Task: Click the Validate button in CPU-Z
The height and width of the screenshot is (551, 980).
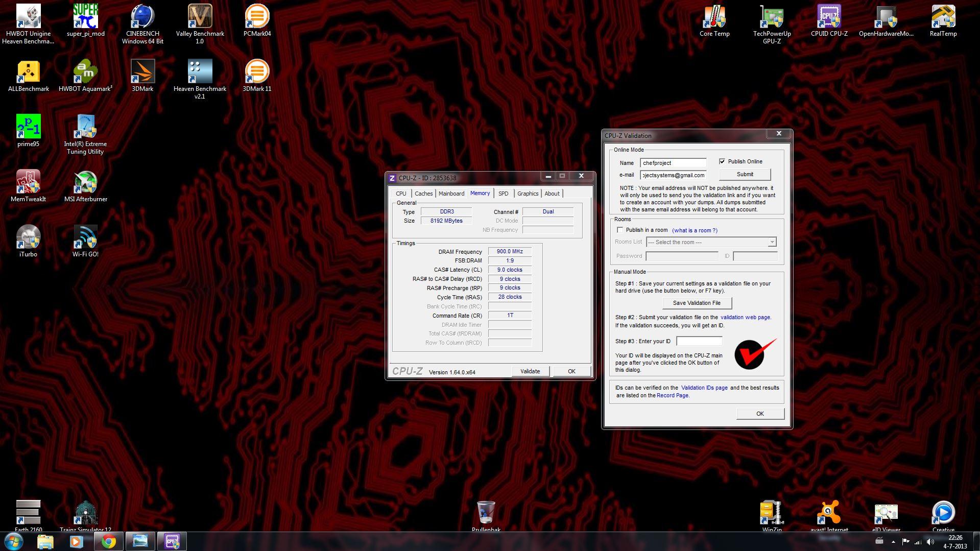Action: 530,371
